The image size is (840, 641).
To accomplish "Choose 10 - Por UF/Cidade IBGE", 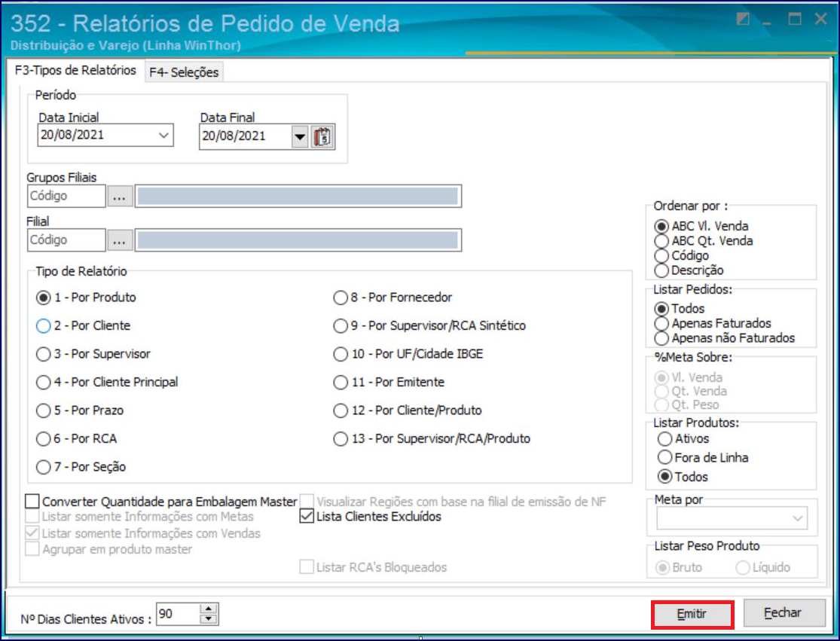I will pyautogui.click(x=408, y=354).
